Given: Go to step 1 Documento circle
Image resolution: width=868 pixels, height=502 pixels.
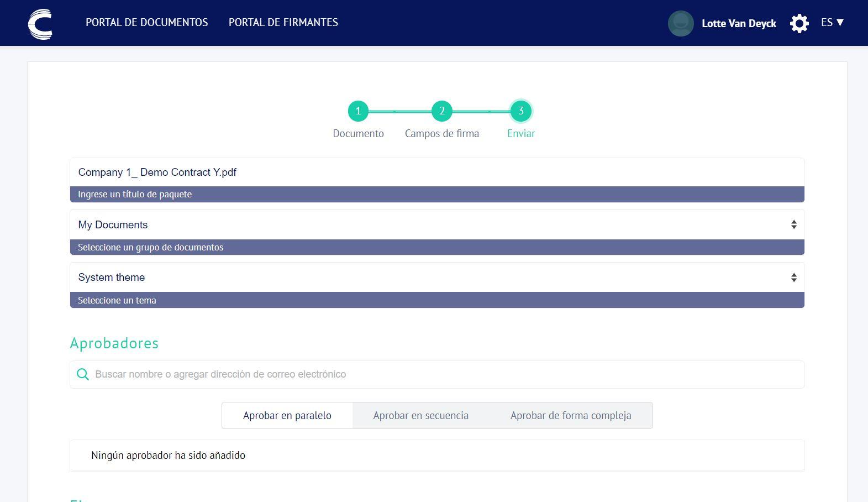Looking at the screenshot, I should pos(358,111).
